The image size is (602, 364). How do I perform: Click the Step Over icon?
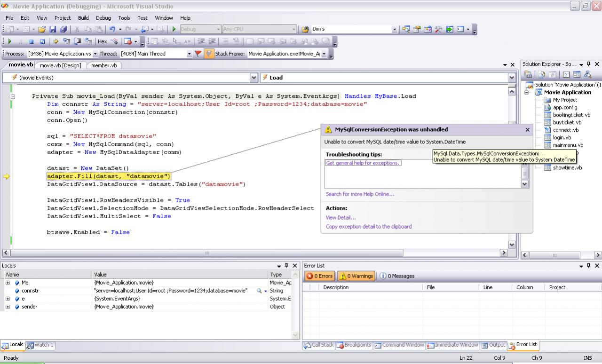(x=78, y=41)
